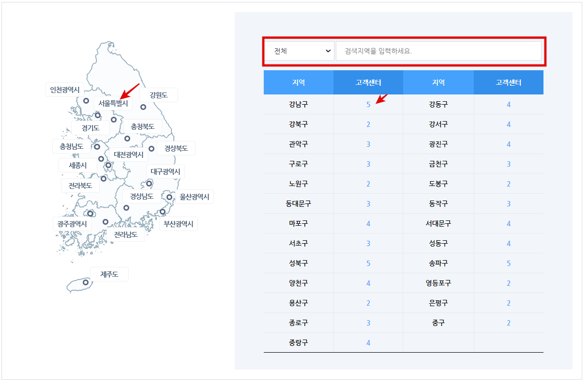Select the 강원도 location pin

[143, 106]
